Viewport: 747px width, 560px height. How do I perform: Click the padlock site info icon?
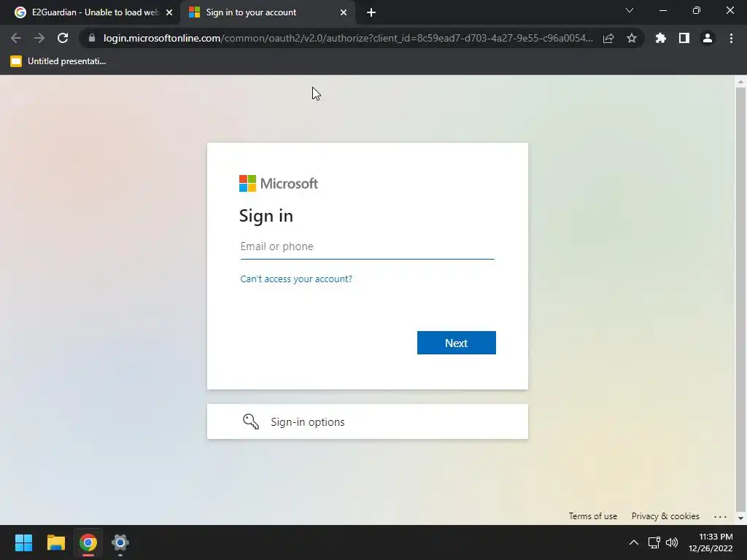(x=92, y=38)
